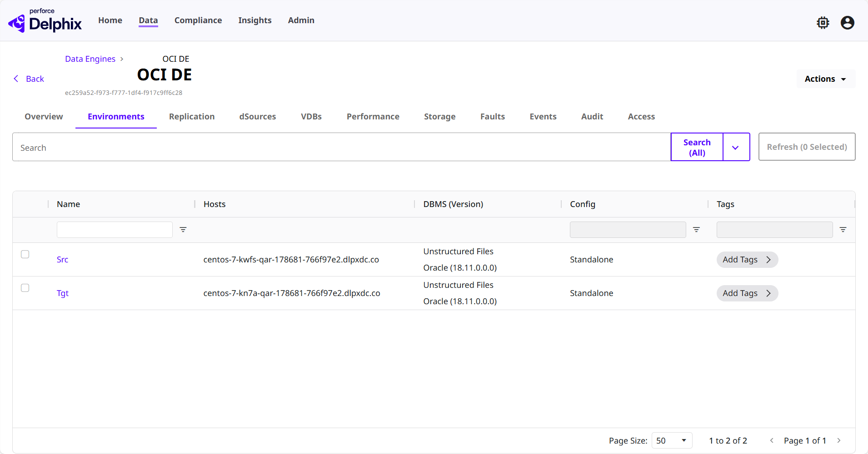Open the Data menu

tap(148, 20)
